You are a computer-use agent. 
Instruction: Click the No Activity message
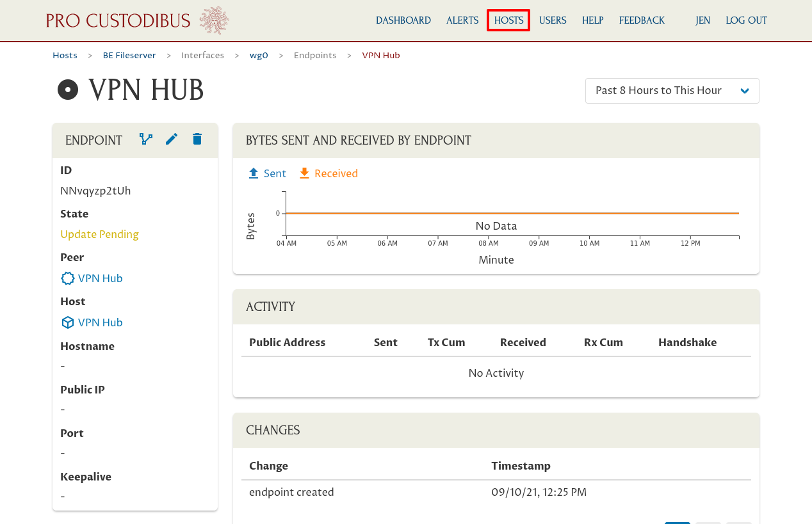pyautogui.click(x=496, y=373)
